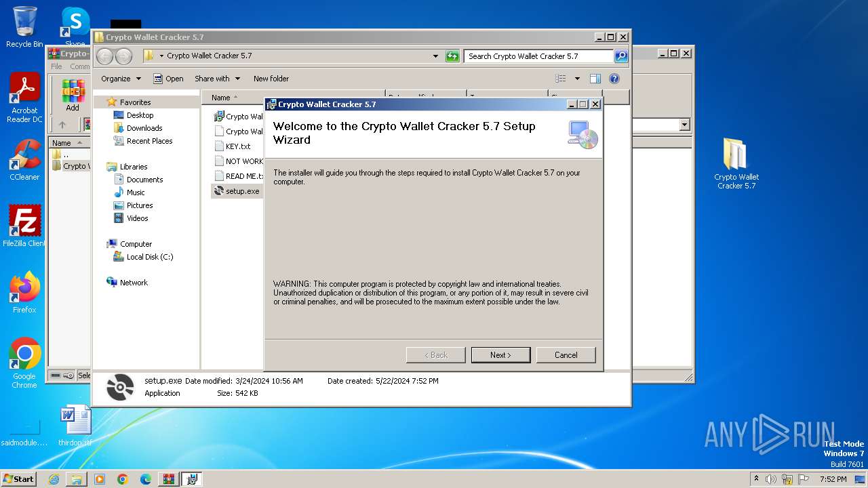Change the view with the views icon

561,79
